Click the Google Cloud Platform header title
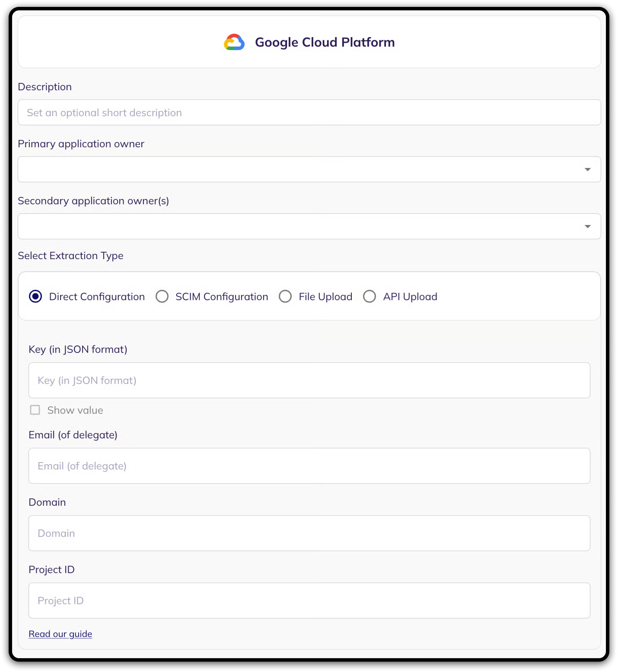The width and height of the screenshot is (618, 672). 325,43
